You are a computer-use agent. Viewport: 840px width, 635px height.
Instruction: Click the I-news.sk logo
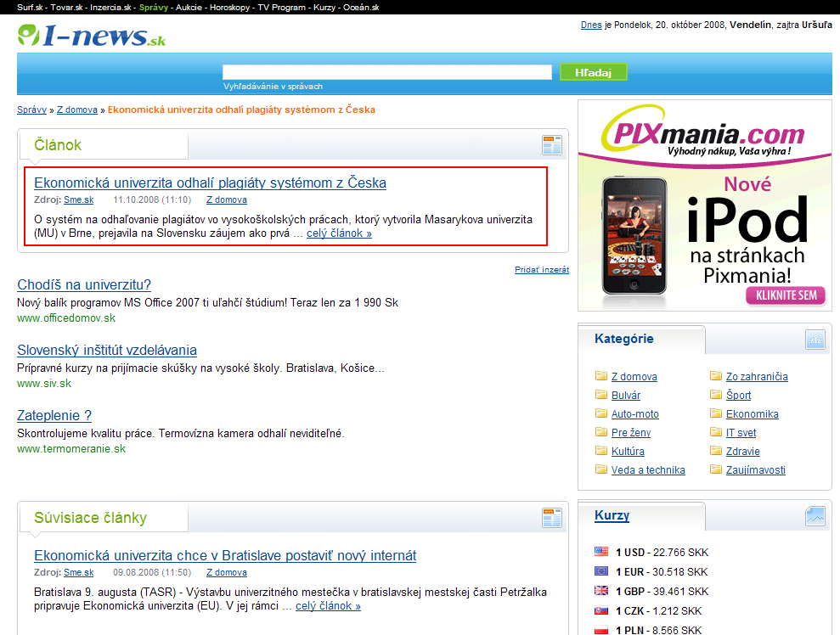click(92, 36)
